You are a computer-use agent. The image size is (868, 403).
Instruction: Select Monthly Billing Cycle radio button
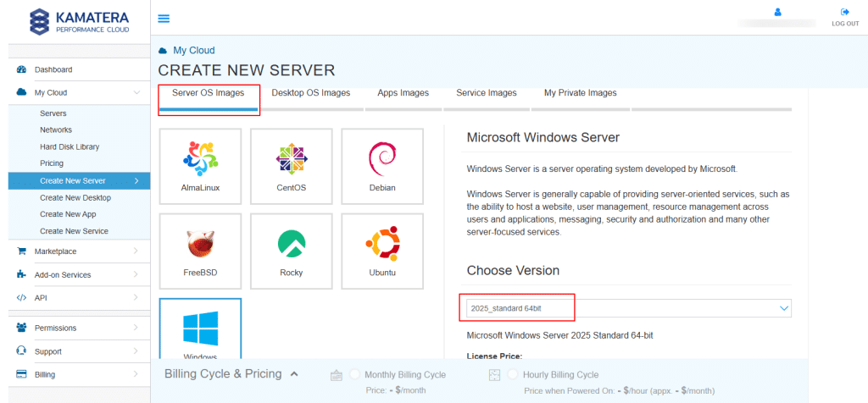click(355, 375)
